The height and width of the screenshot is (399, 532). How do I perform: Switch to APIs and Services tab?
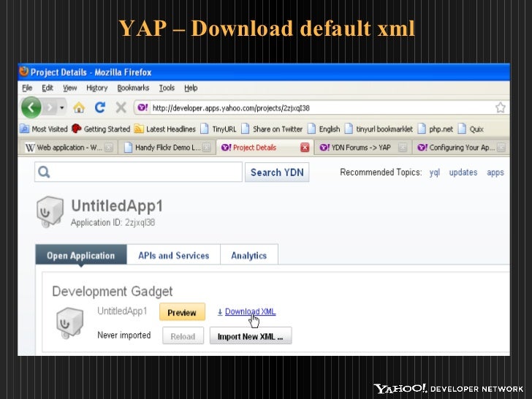[x=174, y=256]
